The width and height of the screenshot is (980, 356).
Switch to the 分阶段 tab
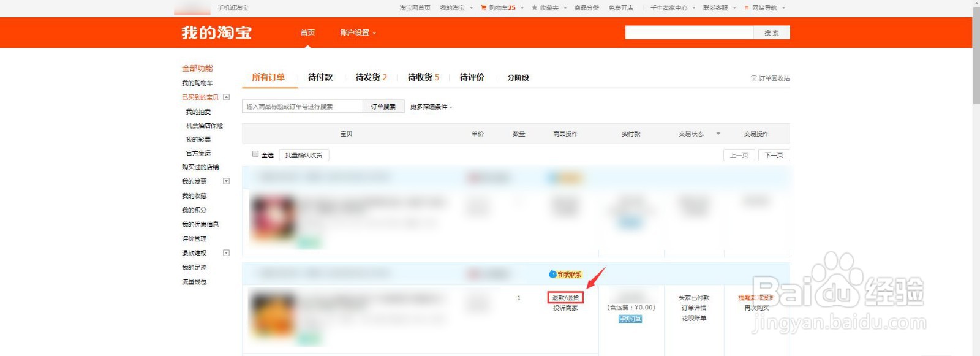[x=518, y=78]
